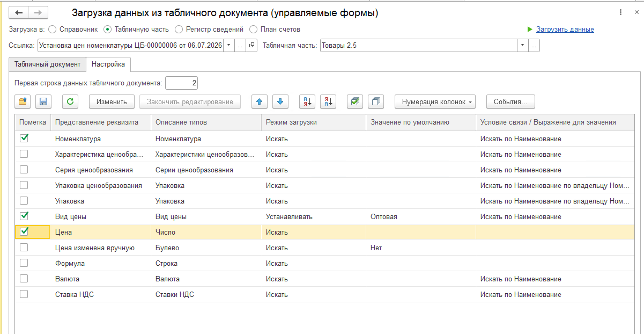Click the Изменить button
Viewport: 644px width, 334px height.
coord(112,101)
